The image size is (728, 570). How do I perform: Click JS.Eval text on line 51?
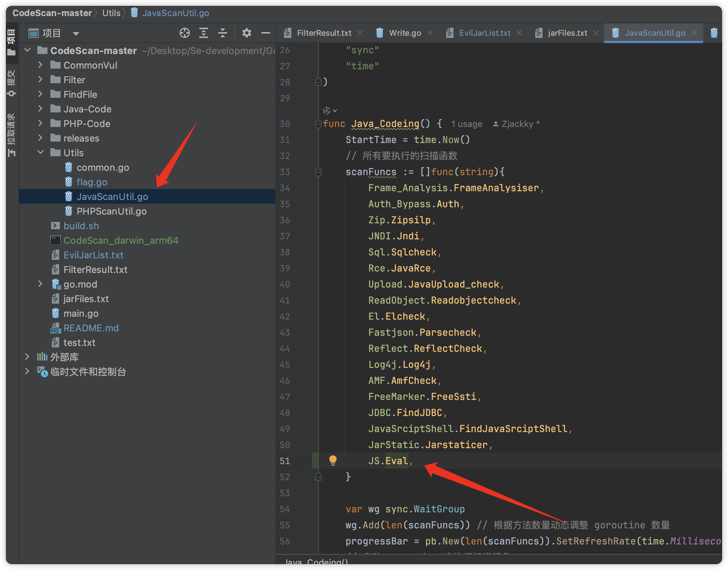click(388, 461)
